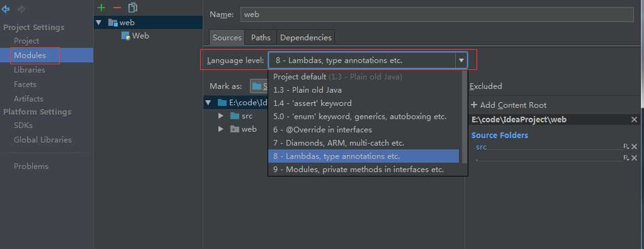
Task: Remove the src source folder entry
Action: tap(634, 146)
